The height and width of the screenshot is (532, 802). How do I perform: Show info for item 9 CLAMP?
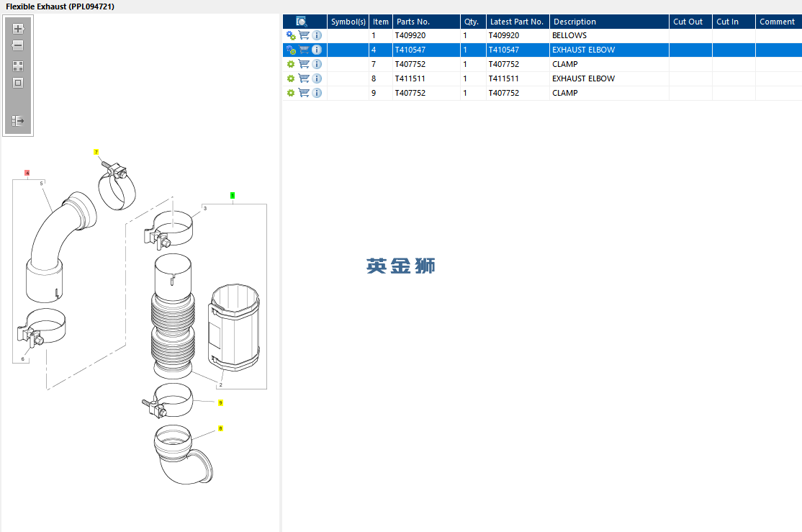(x=317, y=93)
